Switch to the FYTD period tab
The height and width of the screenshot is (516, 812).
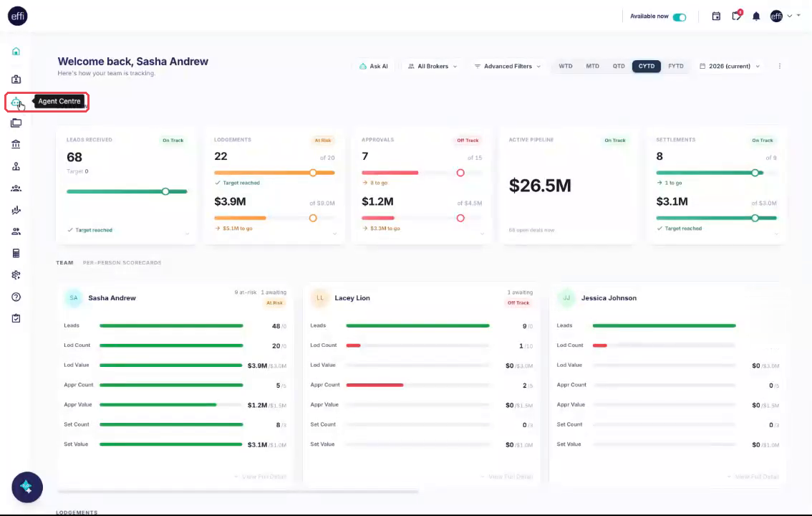pyautogui.click(x=676, y=67)
